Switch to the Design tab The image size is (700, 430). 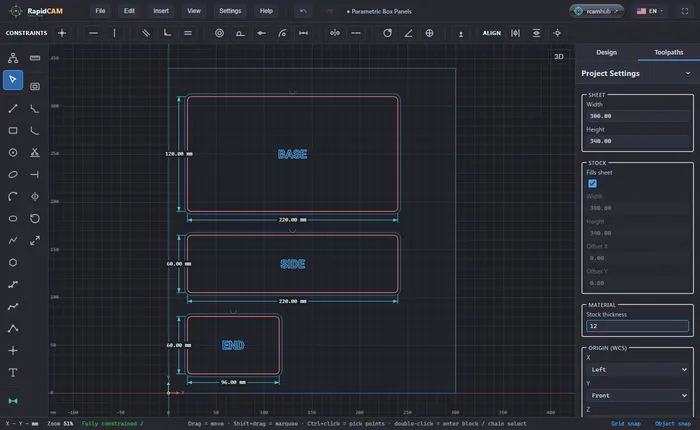tap(606, 52)
